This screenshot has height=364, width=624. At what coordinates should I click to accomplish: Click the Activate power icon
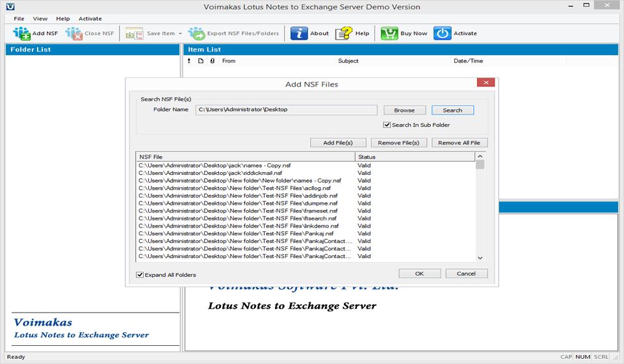[x=443, y=33]
